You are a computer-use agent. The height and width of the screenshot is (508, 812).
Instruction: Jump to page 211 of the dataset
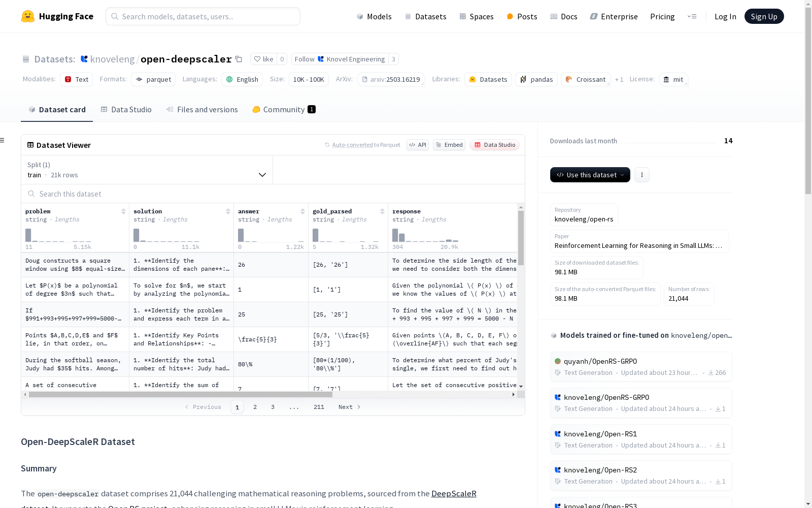pos(319,407)
